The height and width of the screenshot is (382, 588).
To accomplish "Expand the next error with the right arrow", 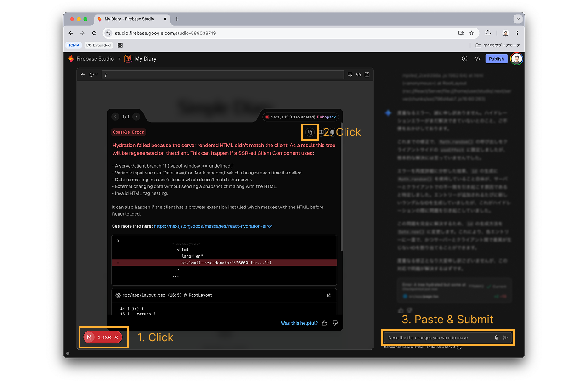I will (136, 117).
